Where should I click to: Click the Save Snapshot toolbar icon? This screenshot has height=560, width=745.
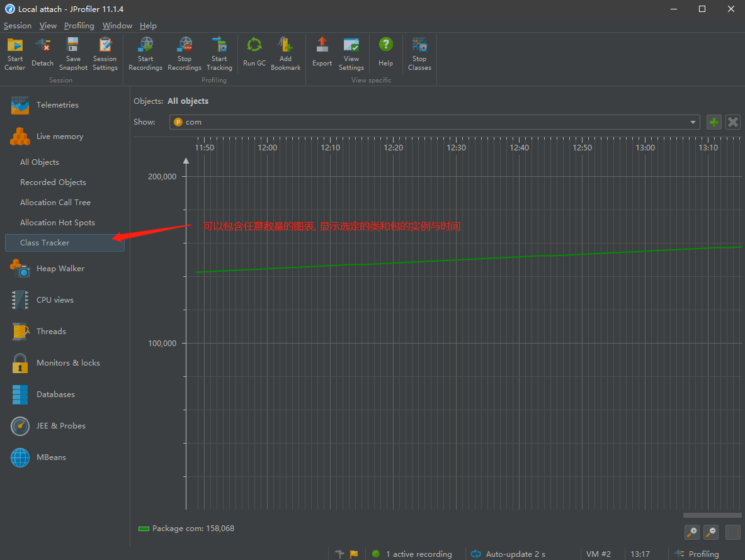click(73, 53)
